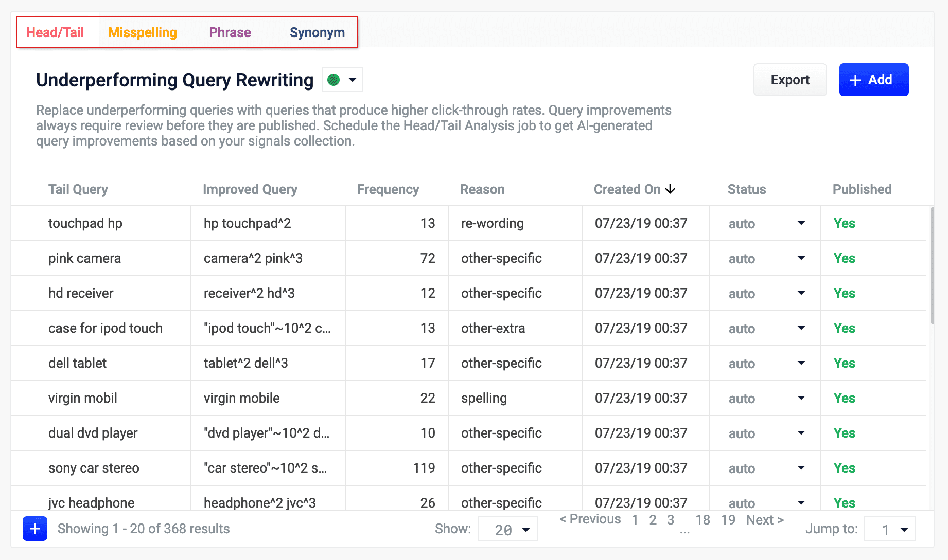Click the sony car stereo cell
948x560 pixels.
[101, 468]
